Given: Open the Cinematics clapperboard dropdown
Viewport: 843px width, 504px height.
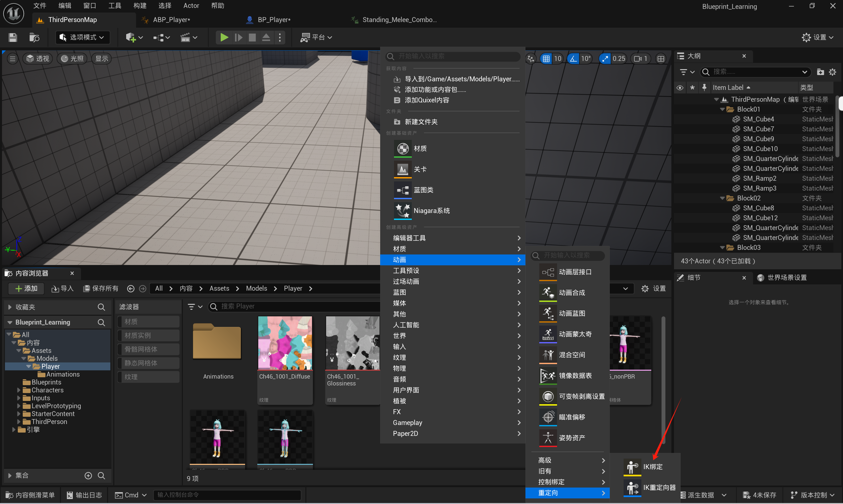Looking at the screenshot, I should pyautogui.click(x=188, y=37).
